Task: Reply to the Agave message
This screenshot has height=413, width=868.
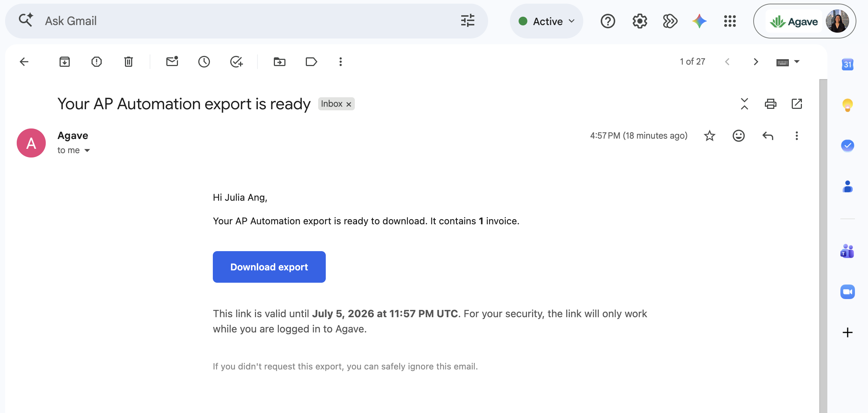Action: coord(768,136)
